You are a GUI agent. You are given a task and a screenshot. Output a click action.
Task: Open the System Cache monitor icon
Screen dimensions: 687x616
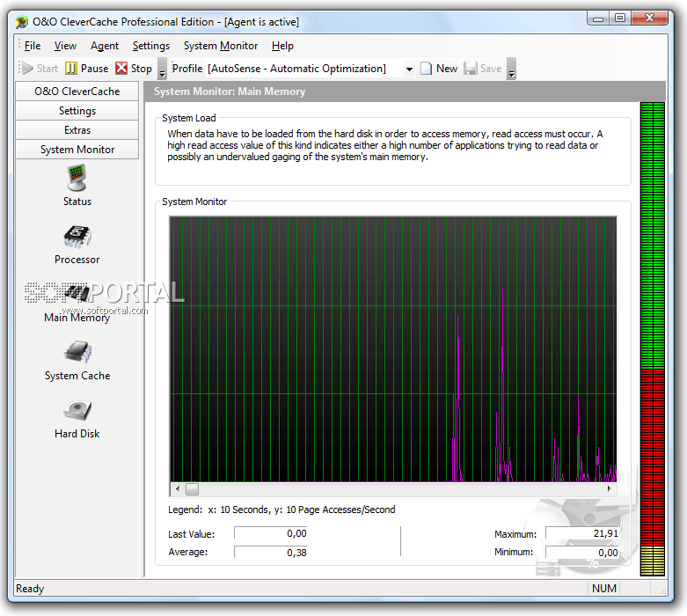coord(77,361)
